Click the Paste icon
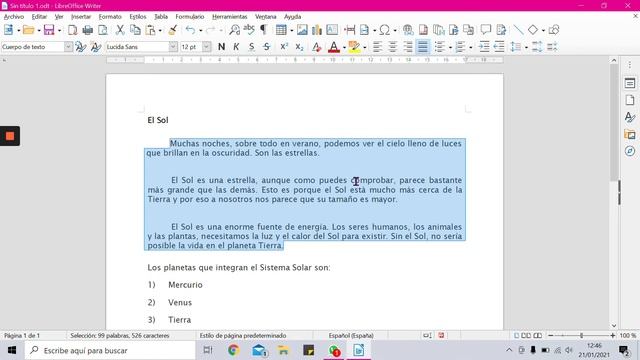The image size is (640, 360). (151, 30)
